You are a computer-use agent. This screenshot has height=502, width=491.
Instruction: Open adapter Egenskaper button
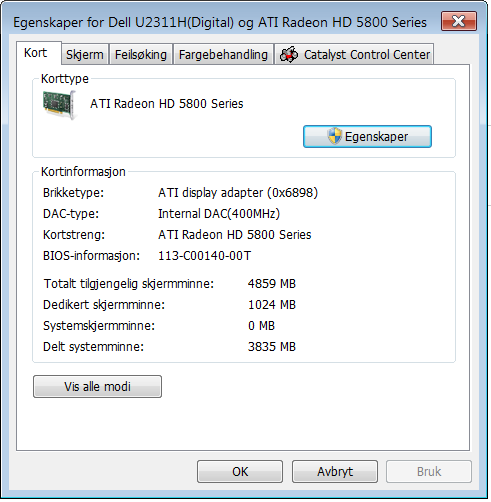pos(367,136)
